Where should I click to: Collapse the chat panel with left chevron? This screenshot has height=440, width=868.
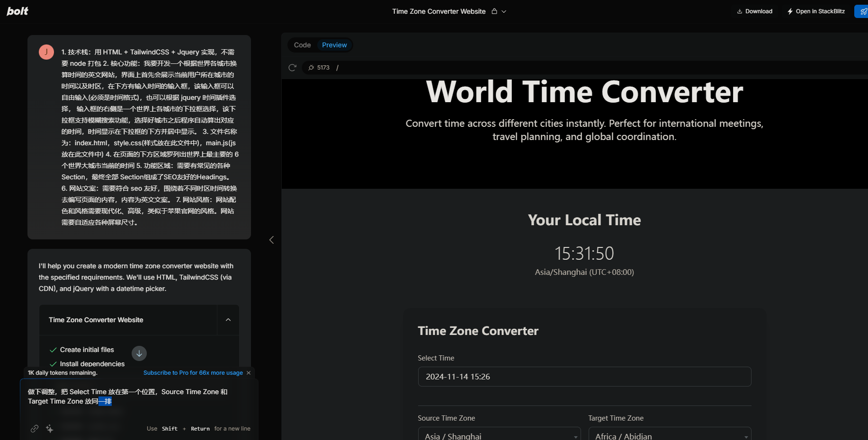click(x=271, y=240)
